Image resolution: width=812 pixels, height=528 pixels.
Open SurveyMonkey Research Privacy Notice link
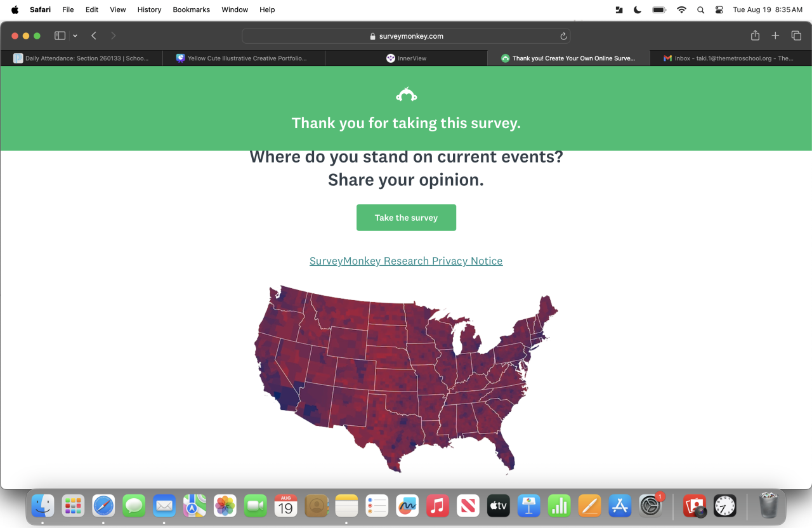tap(406, 261)
